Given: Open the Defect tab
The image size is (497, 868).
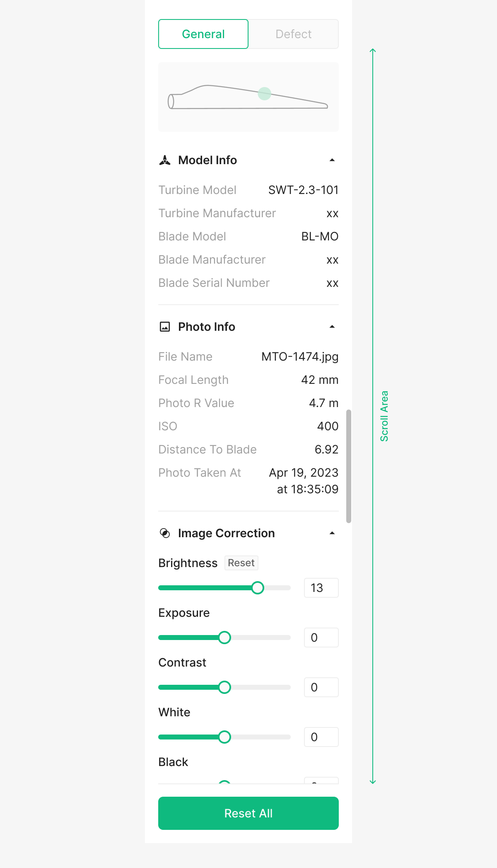Looking at the screenshot, I should tap(294, 34).
